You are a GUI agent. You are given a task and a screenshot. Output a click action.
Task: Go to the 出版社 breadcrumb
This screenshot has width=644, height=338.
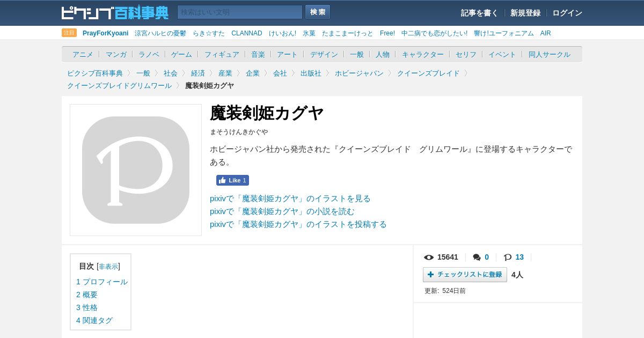(x=311, y=73)
